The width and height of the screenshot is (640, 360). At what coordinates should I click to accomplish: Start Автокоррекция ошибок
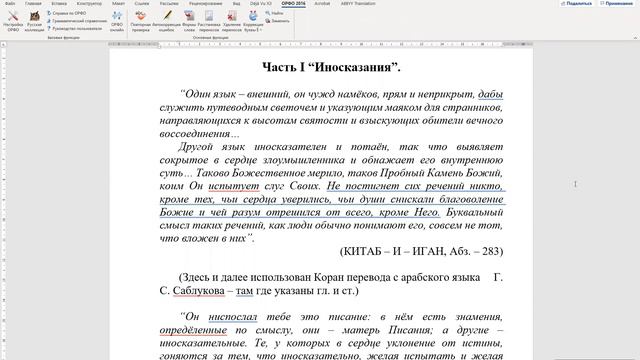pyautogui.click(x=166, y=21)
